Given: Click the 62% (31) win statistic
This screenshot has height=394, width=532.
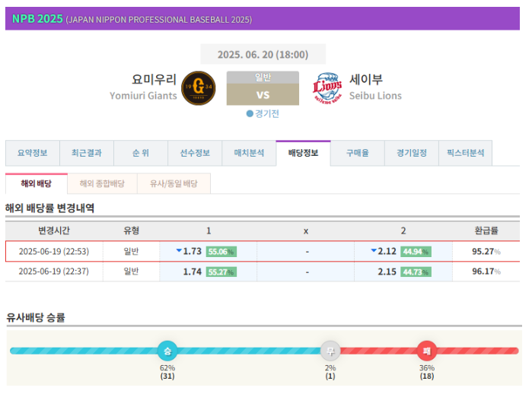Looking at the screenshot, I should 167,372.
